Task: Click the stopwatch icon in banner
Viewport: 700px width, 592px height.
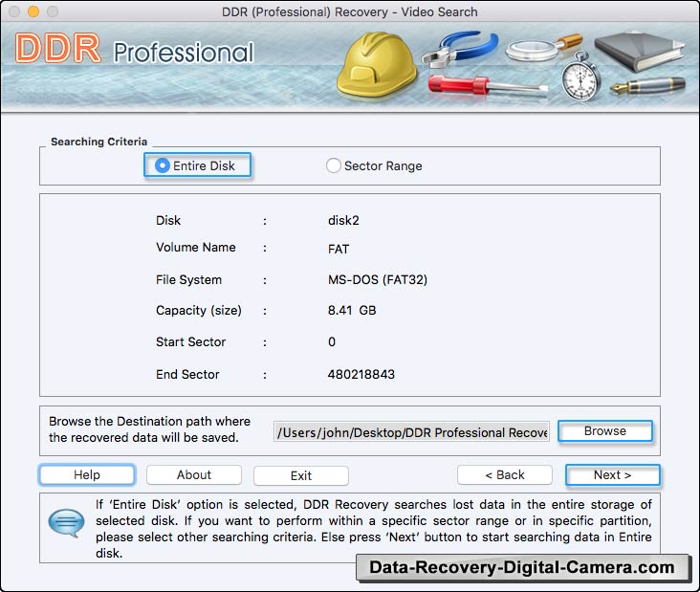Action: 580,77
